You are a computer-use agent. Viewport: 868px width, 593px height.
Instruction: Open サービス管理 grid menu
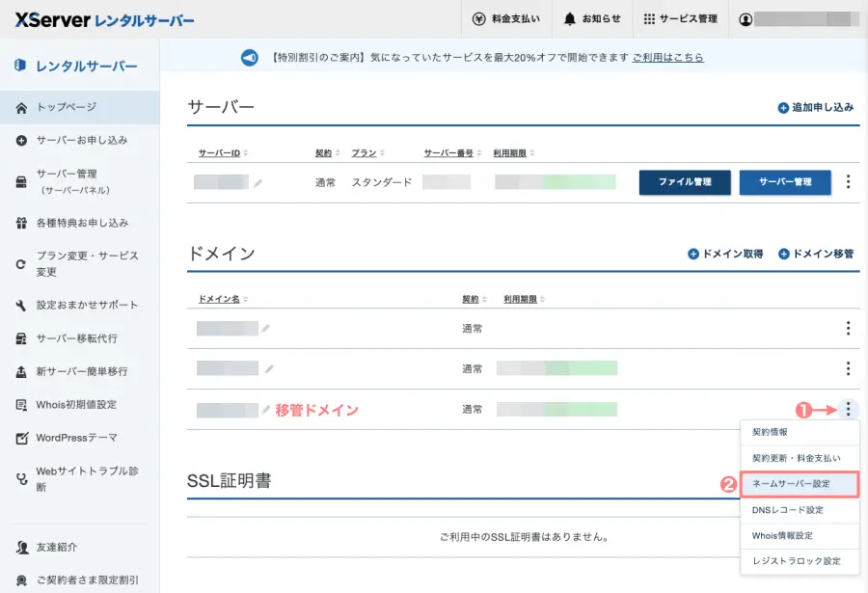680,19
